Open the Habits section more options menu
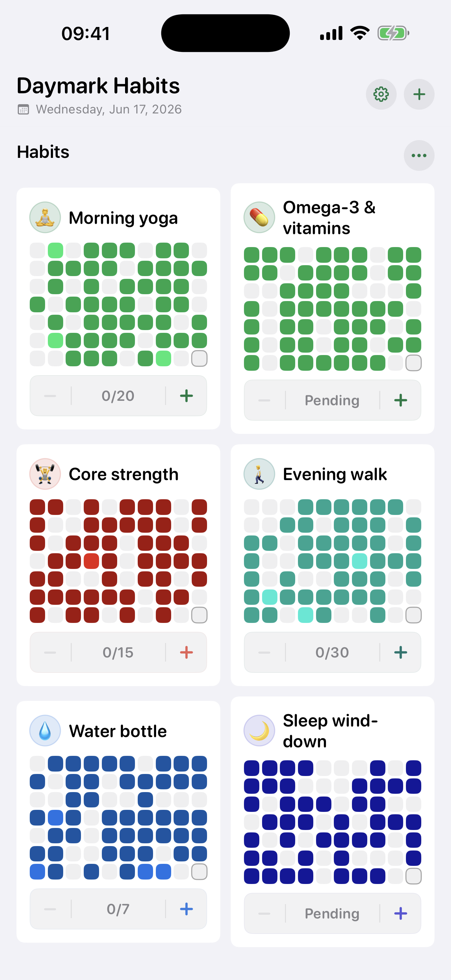The width and height of the screenshot is (451, 980). coord(419,155)
